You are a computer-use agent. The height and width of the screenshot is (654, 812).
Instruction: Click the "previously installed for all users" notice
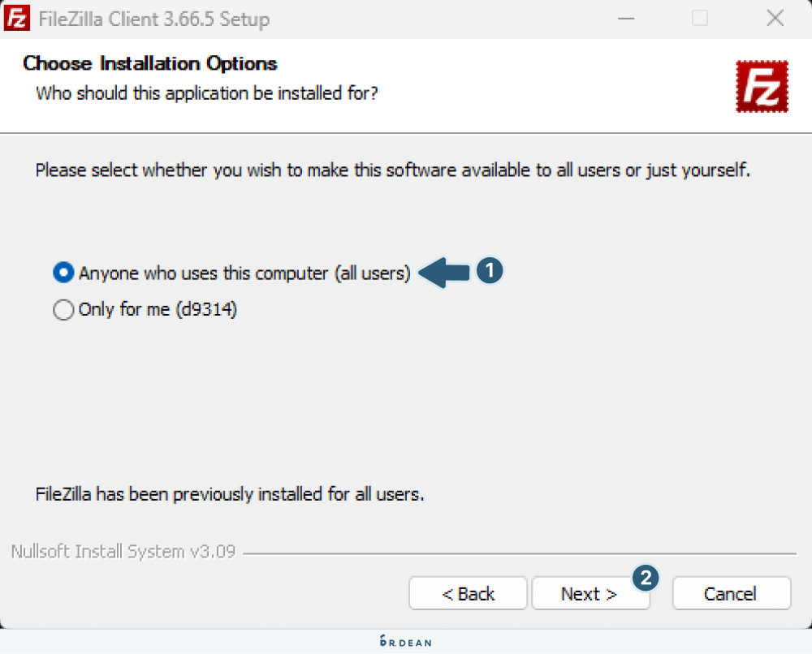[230, 493]
